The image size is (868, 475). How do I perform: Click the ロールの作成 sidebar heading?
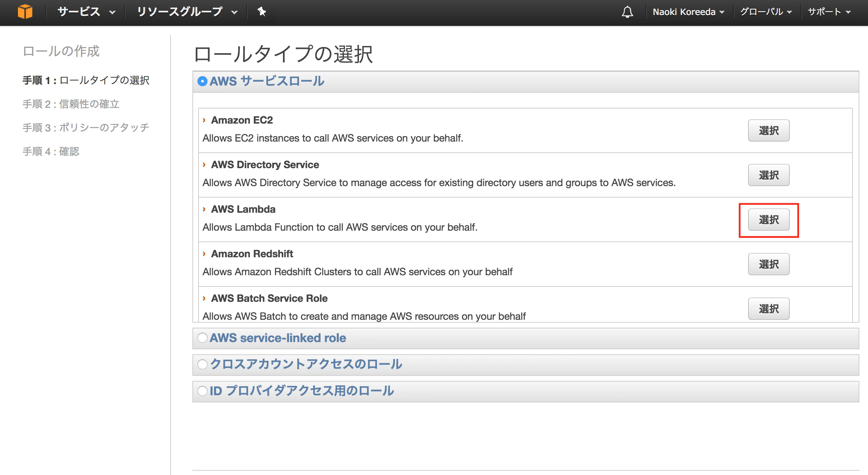(x=61, y=51)
